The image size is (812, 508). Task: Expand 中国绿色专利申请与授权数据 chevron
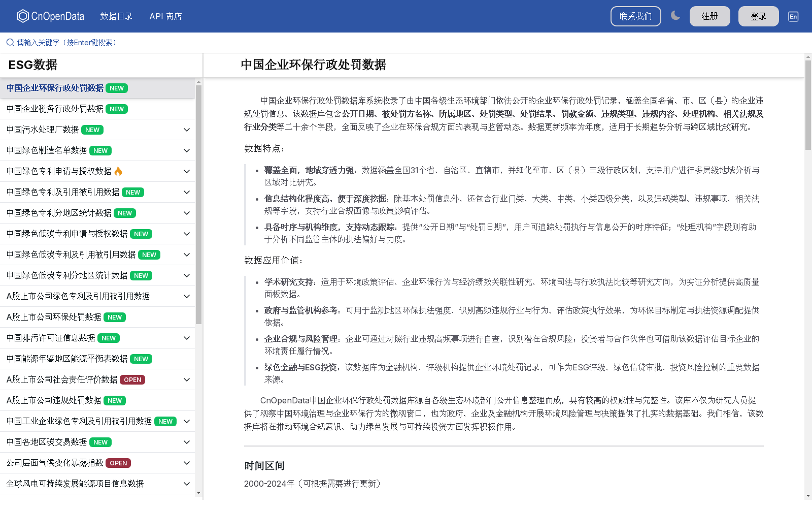click(x=187, y=171)
